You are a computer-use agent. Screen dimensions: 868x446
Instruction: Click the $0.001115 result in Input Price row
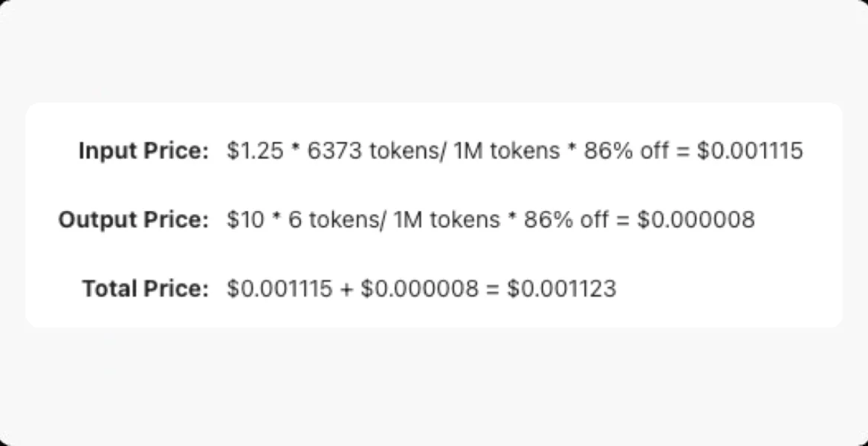click(750, 151)
